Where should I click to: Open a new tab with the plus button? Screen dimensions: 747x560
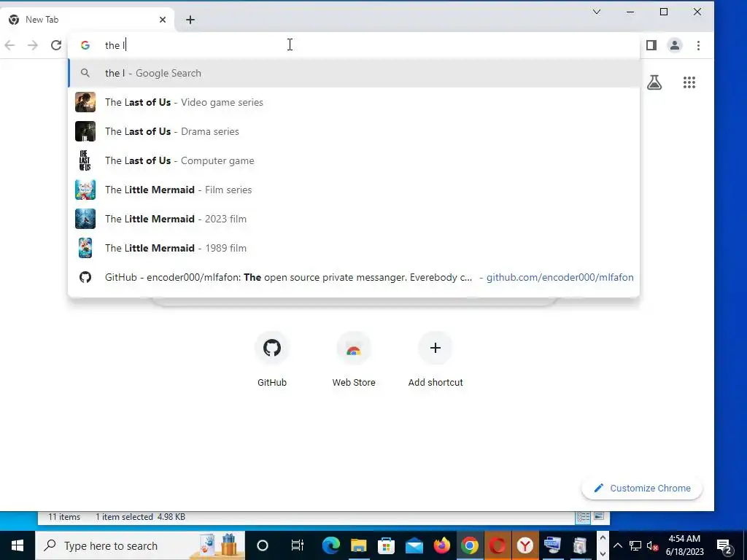click(x=190, y=20)
